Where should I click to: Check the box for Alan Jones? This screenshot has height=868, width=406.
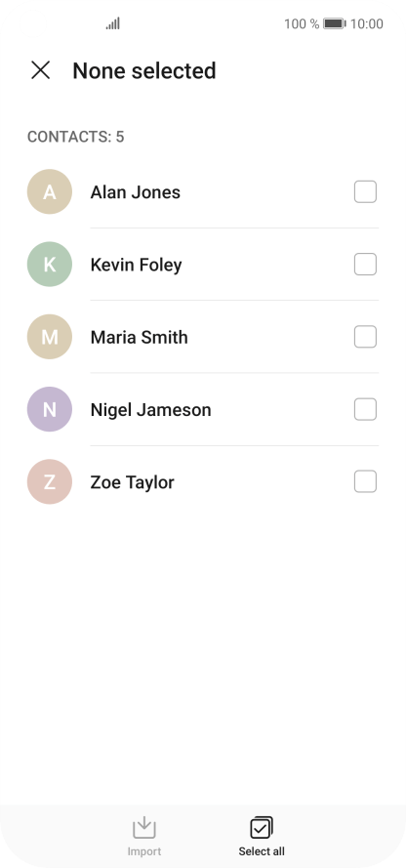pyautogui.click(x=365, y=192)
